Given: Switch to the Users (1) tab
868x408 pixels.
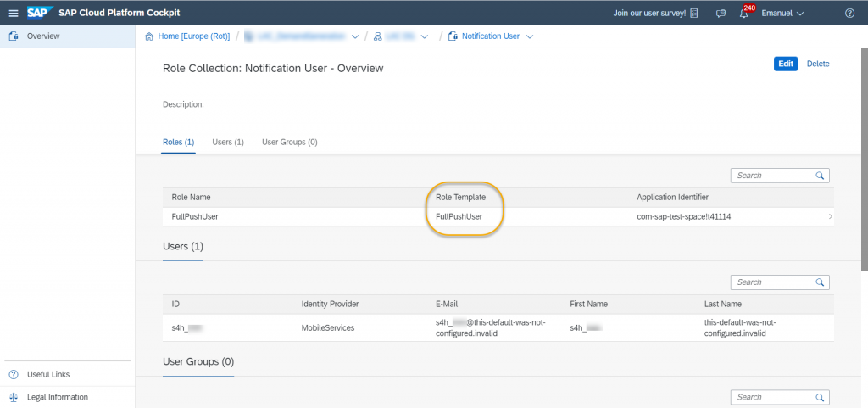Looking at the screenshot, I should [228, 143].
